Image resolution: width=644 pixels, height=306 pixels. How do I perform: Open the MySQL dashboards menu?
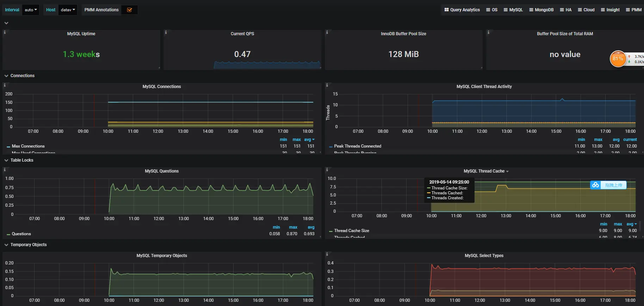pos(513,10)
